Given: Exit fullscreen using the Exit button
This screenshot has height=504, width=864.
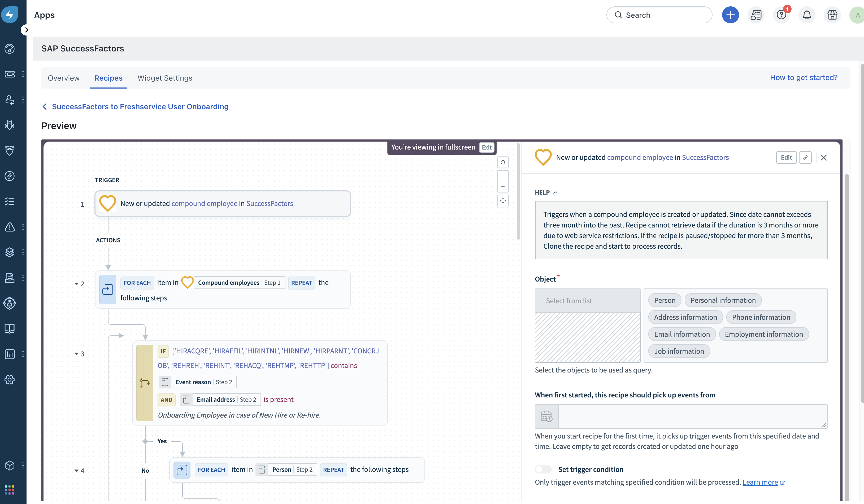Looking at the screenshot, I should (486, 147).
